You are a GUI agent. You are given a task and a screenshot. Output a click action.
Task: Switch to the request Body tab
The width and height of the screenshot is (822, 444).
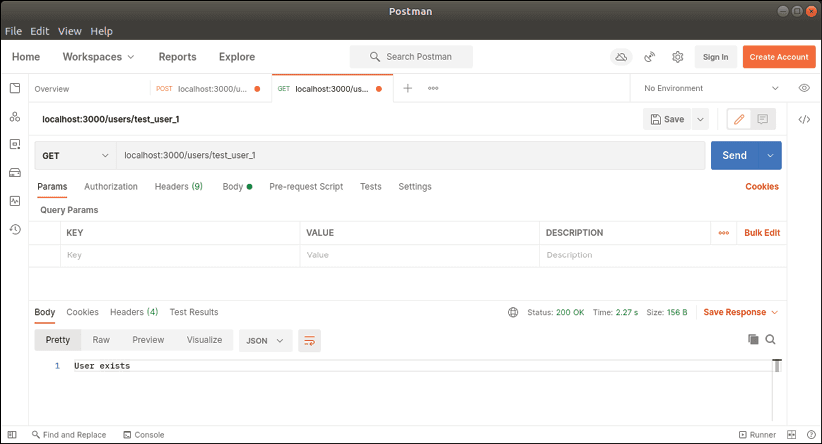pyautogui.click(x=237, y=187)
